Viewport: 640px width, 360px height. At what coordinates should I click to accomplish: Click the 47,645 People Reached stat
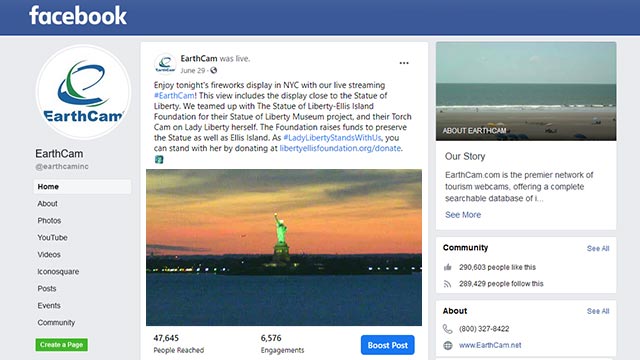tap(178, 344)
